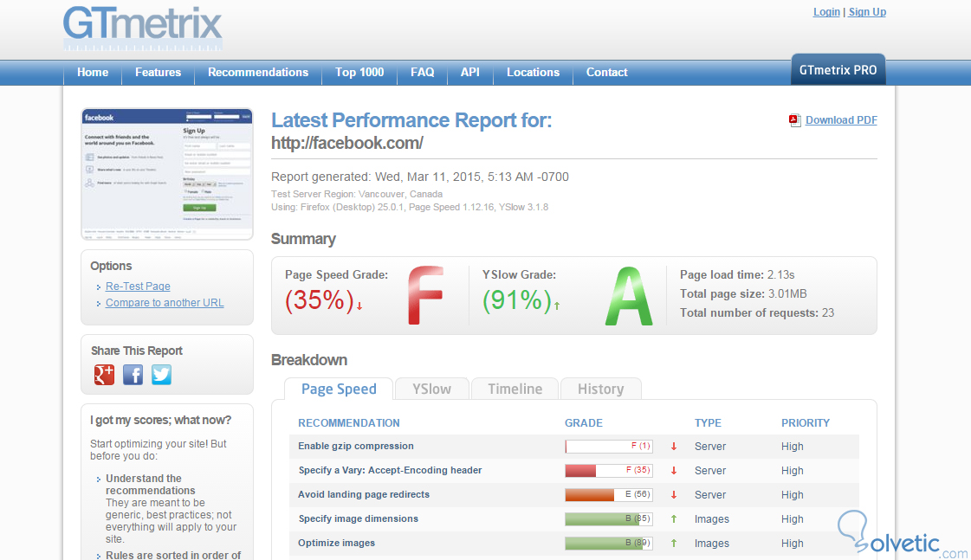This screenshot has width=971, height=560.
Task: Click the E (56) grade bar
Action: (609, 494)
